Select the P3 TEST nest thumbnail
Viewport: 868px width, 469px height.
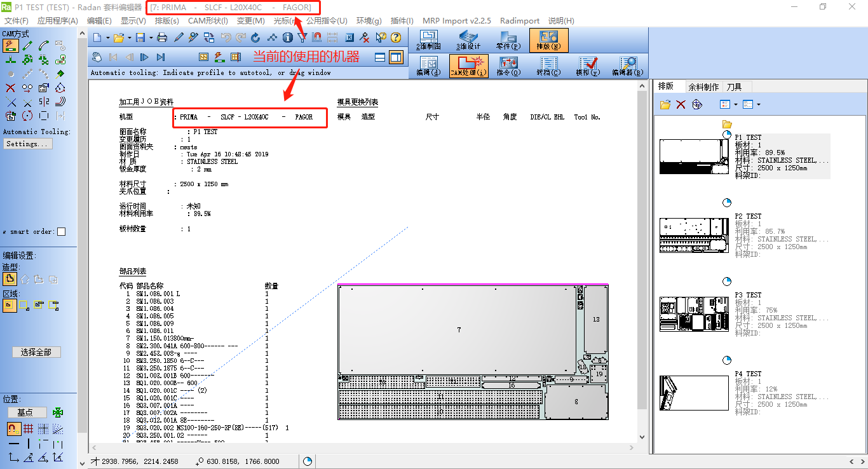click(694, 314)
